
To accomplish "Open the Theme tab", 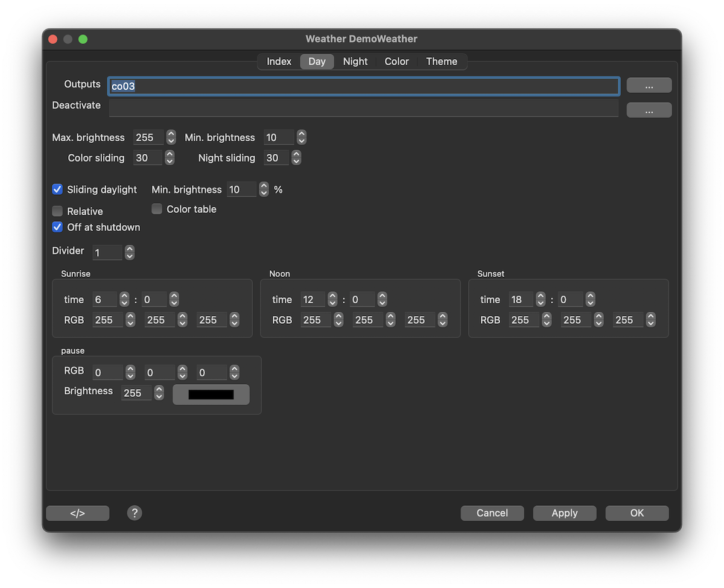I will click(442, 62).
